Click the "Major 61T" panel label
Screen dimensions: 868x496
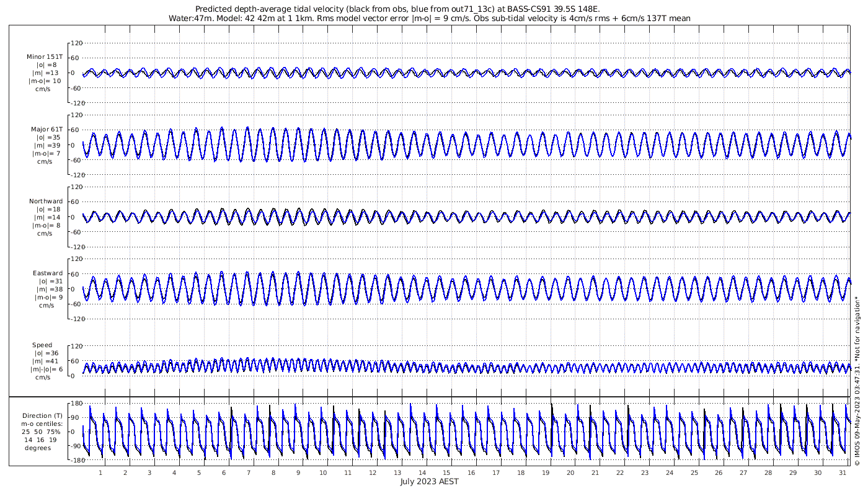(x=46, y=130)
